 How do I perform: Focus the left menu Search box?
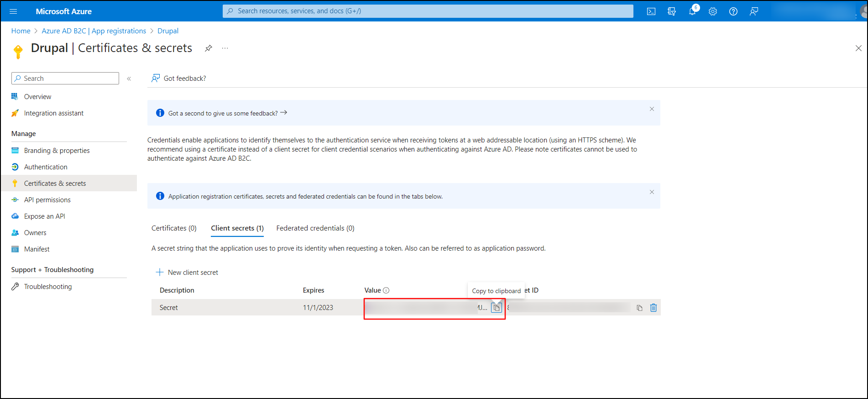[x=65, y=79]
